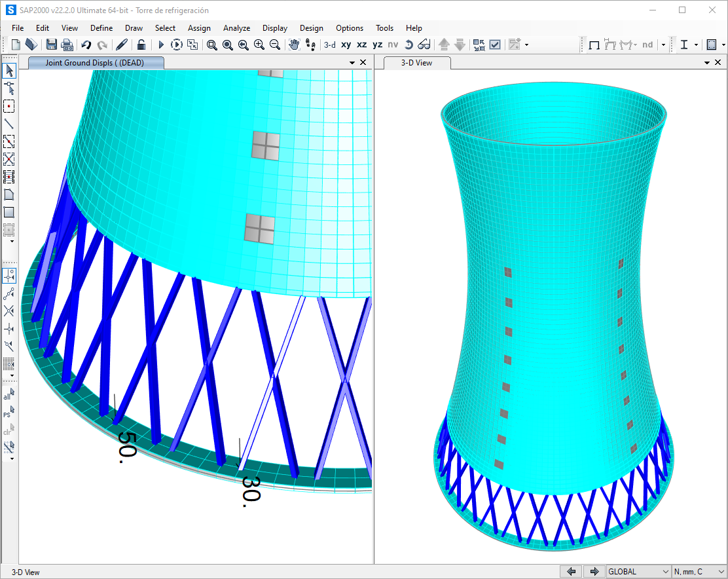Select the Draw Frame/Cable line tool
This screenshot has height=579, width=728.
[x=9, y=124]
